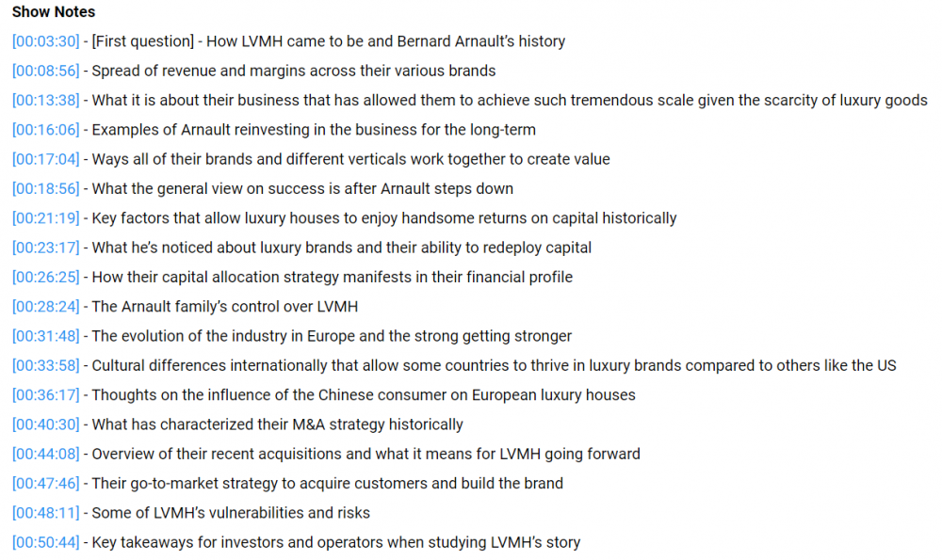Go to timestamp 00:18:56
This screenshot has width=942, height=560.
(45, 189)
